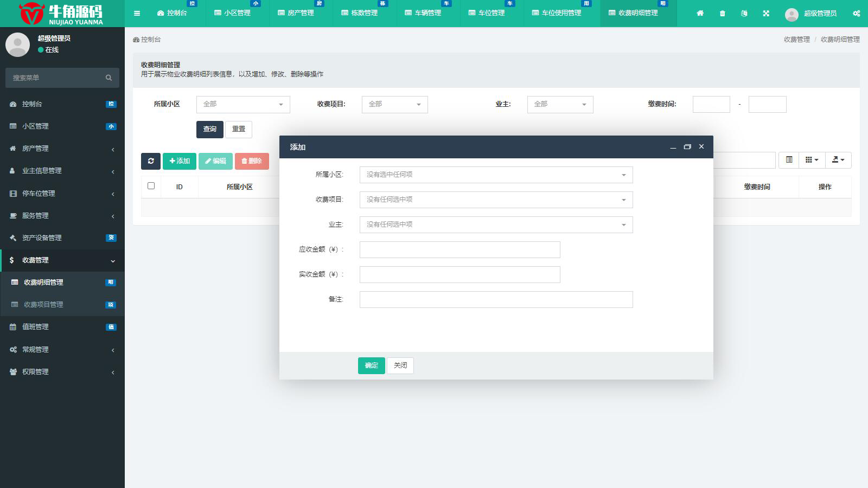Toggle table view icon in toolbar

(x=789, y=160)
